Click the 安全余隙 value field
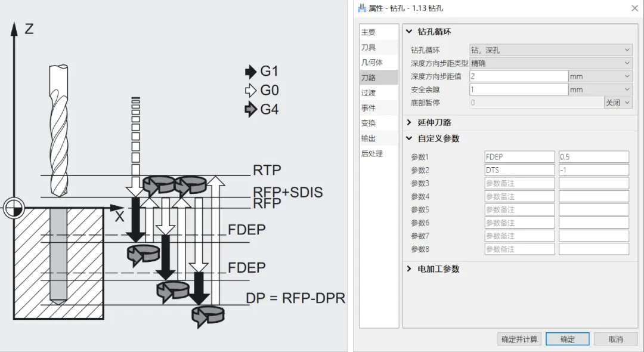 (519, 89)
